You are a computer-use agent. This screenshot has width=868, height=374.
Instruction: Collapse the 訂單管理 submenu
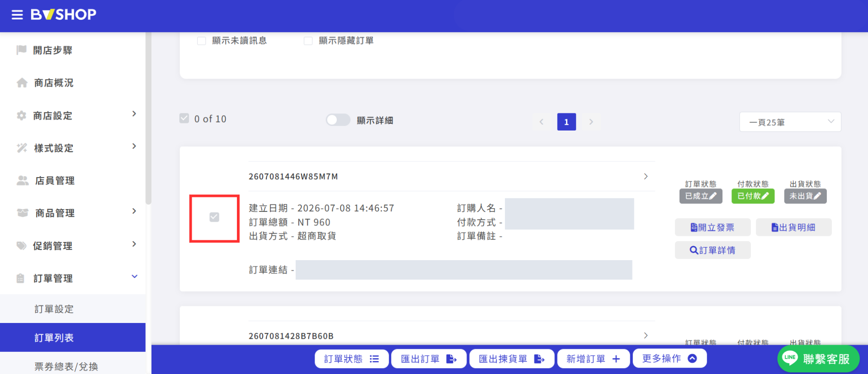pyautogui.click(x=134, y=276)
